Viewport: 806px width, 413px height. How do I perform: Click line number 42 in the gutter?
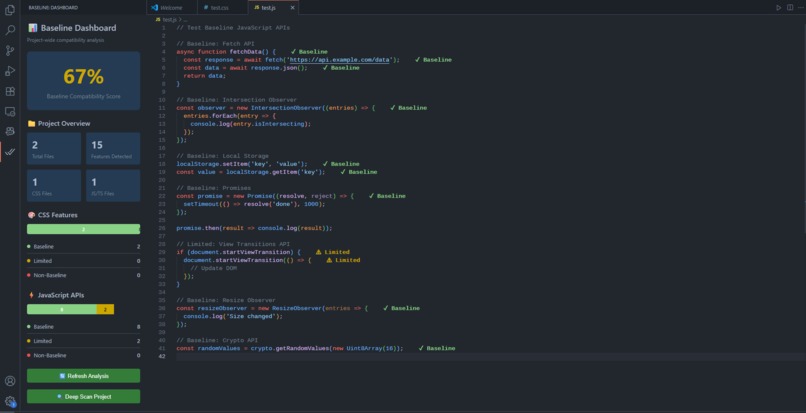[x=162, y=356]
